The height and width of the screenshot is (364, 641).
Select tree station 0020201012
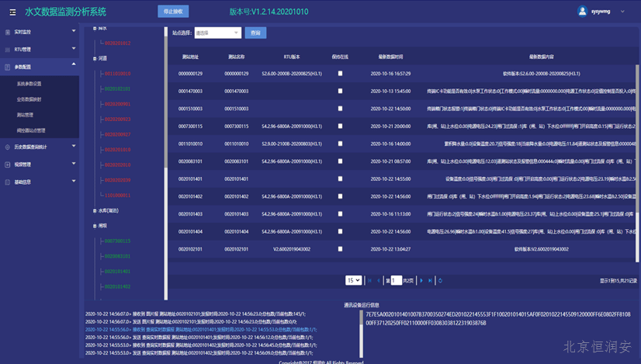pyautogui.click(x=117, y=43)
